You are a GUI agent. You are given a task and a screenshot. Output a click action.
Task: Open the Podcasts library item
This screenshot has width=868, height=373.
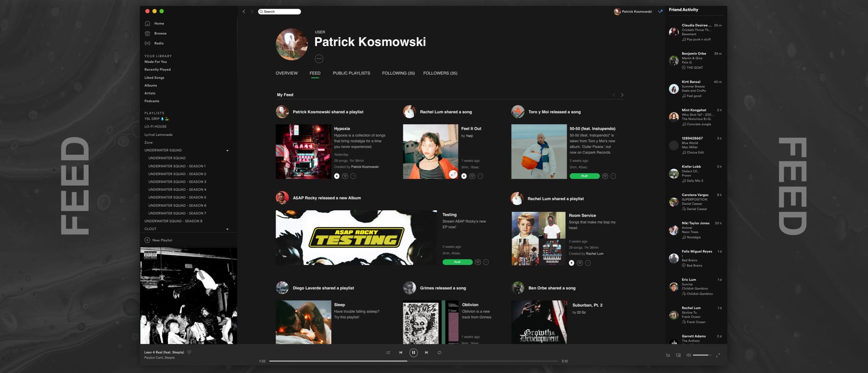point(152,101)
